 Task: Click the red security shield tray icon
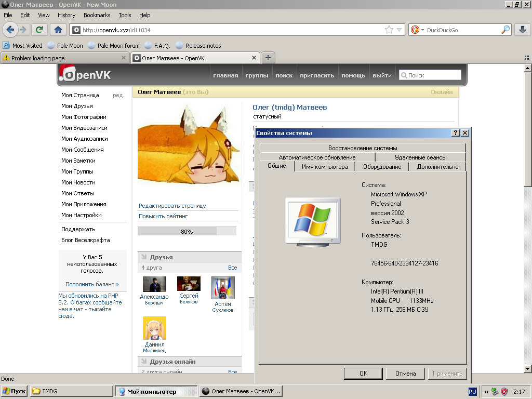[x=504, y=392]
